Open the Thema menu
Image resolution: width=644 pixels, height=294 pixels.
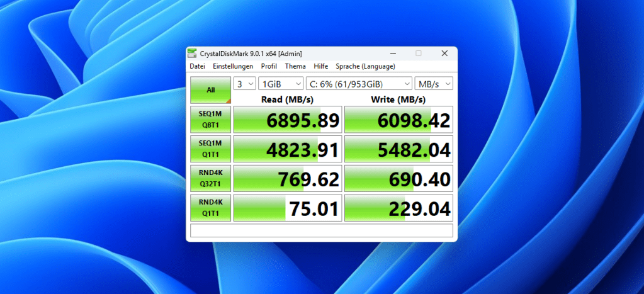tap(295, 66)
